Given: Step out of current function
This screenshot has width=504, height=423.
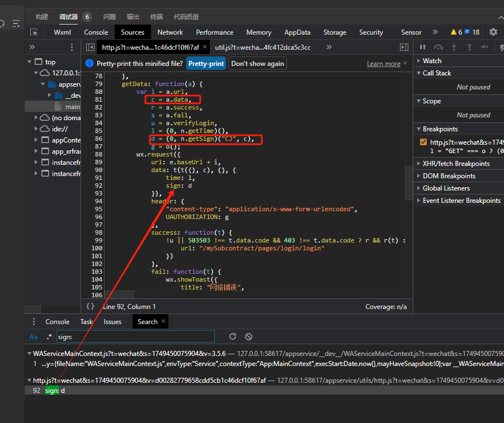Looking at the screenshot, I should (x=469, y=47).
